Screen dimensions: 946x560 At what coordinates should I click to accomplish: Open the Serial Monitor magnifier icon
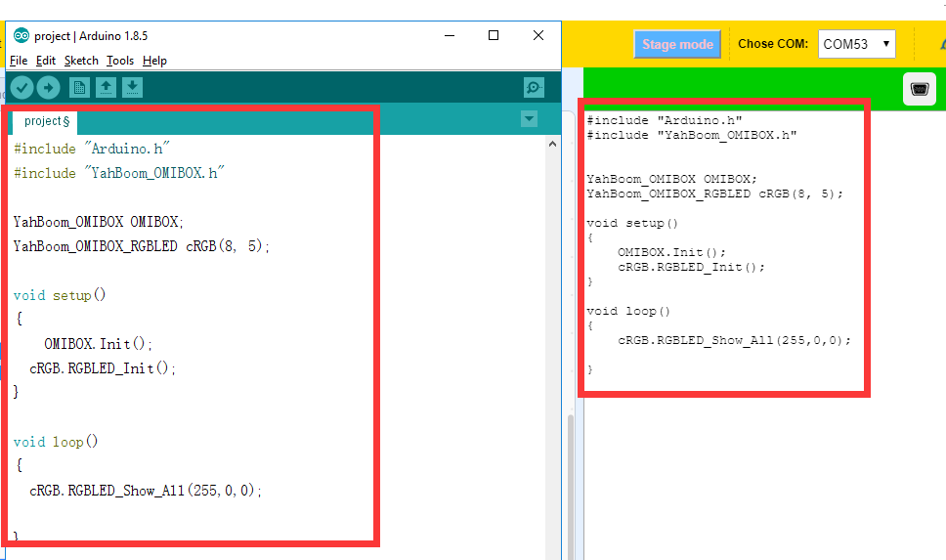pos(534,88)
